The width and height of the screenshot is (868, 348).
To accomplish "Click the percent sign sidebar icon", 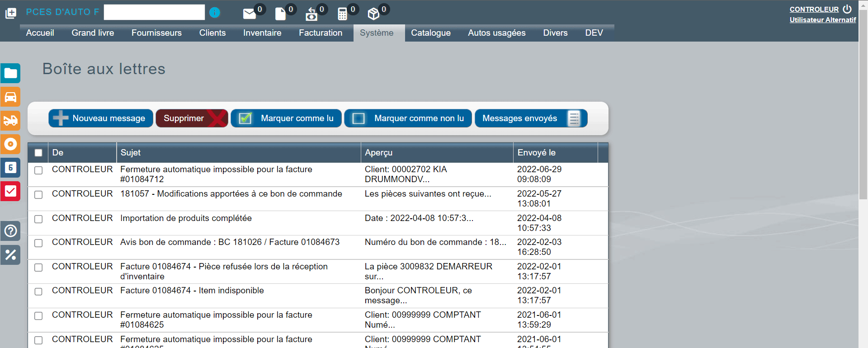I will click(10, 255).
